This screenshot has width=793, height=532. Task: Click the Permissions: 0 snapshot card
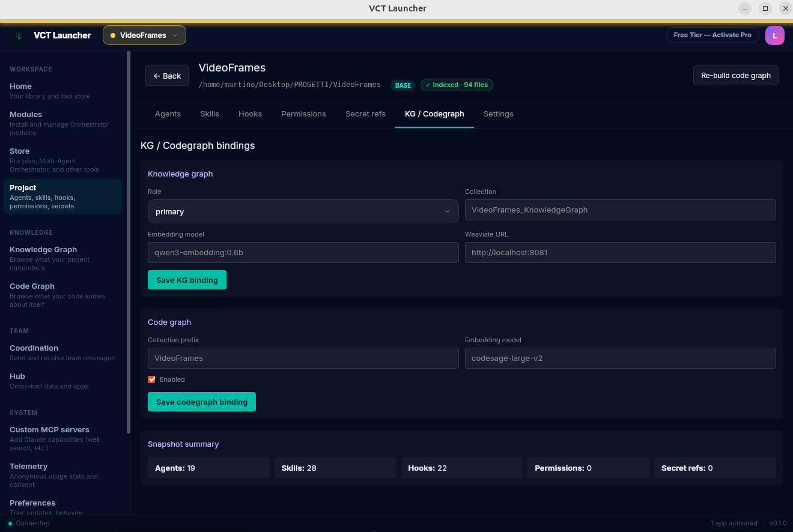point(588,468)
